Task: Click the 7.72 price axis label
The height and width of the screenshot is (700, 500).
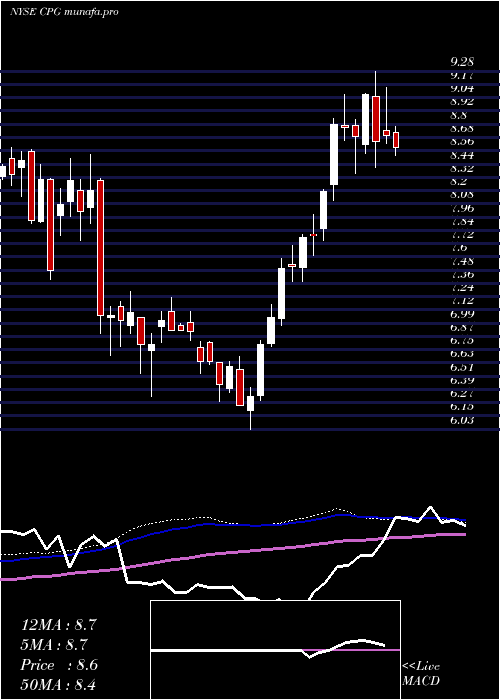Action: 462,234
